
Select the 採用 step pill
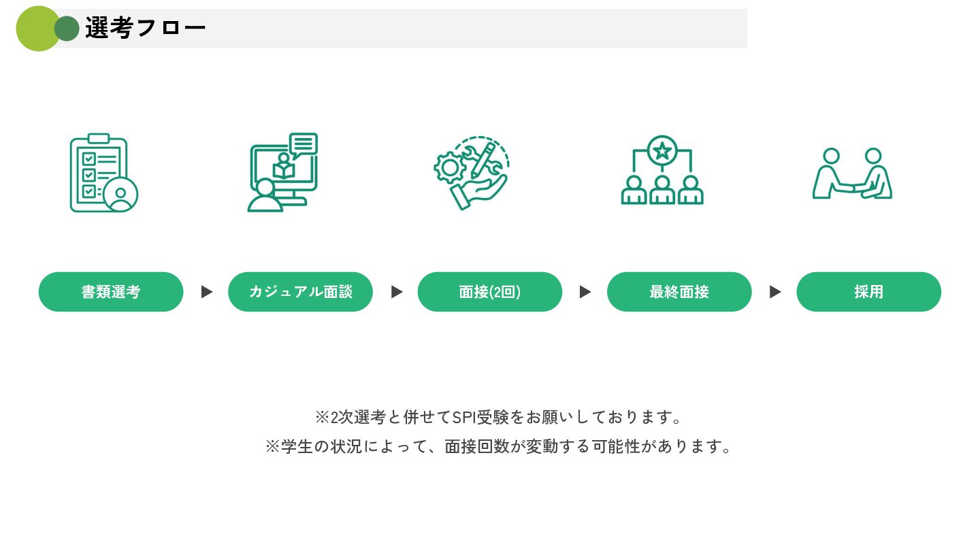[869, 292]
